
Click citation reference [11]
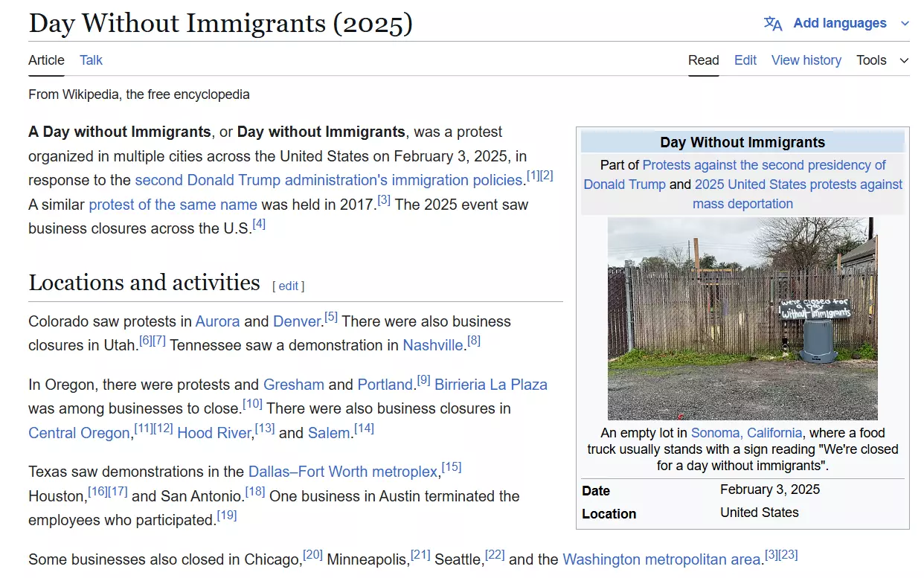144,428
